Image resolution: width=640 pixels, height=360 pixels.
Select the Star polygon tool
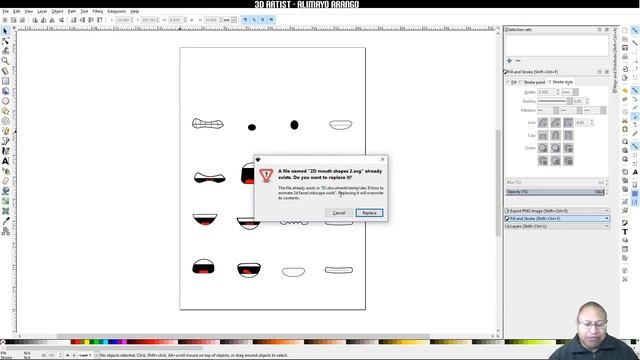click(5, 111)
